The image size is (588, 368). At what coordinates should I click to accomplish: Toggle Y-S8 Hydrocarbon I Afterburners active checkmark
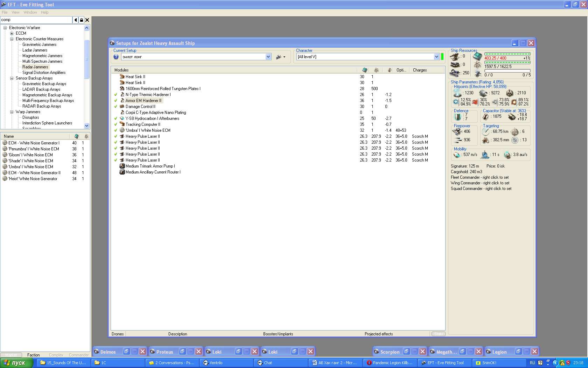(x=115, y=118)
